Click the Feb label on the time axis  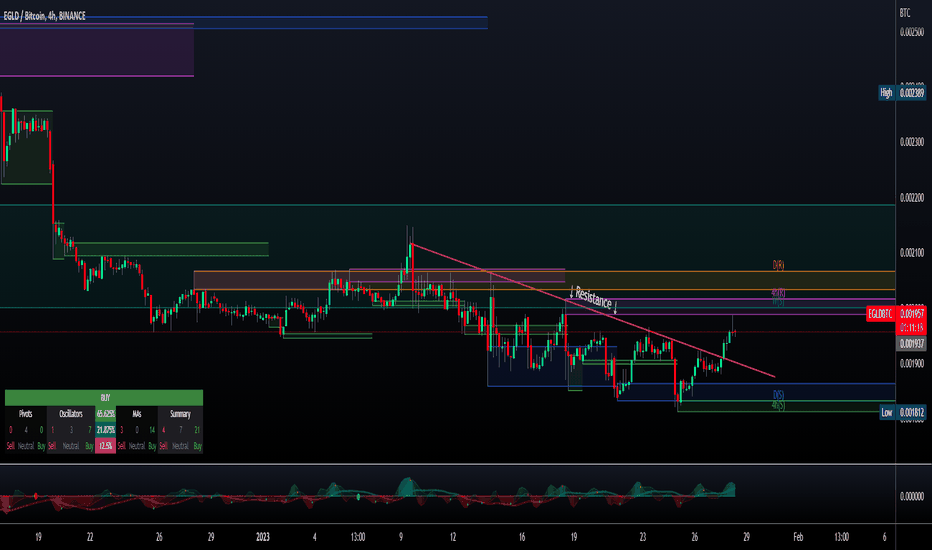point(798,537)
